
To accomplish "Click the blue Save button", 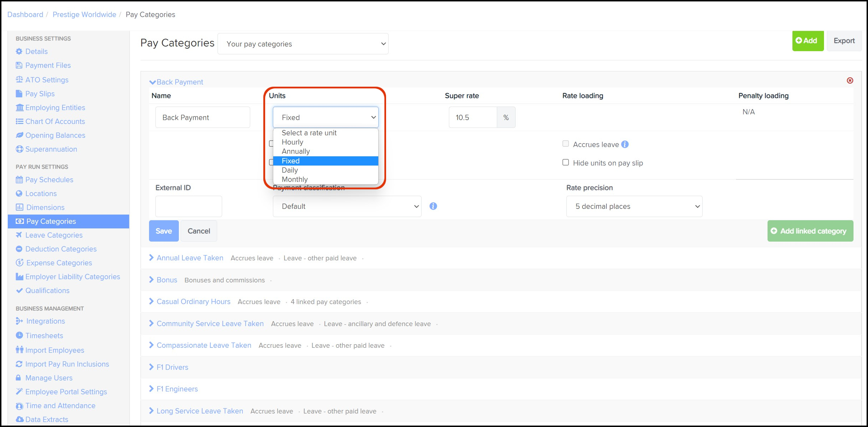I will [x=164, y=231].
